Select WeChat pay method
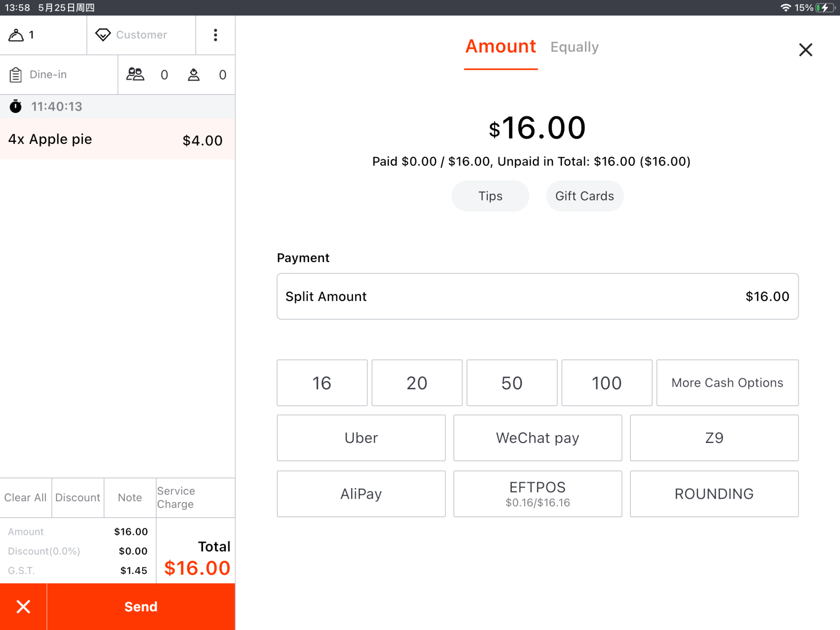840x630 pixels. click(537, 438)
